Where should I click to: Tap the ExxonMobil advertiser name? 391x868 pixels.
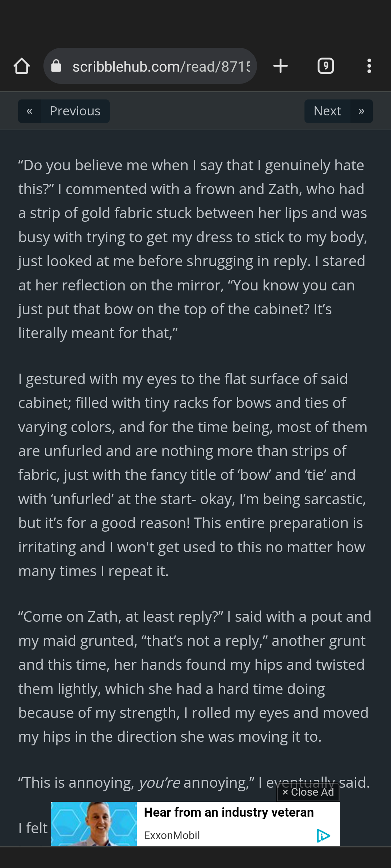pyautogui.click(x=172, y=835)
